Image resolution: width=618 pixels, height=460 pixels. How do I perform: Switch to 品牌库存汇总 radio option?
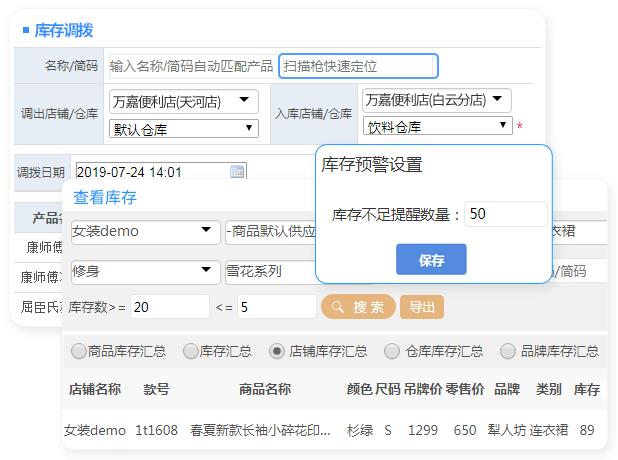click(508, 351)
